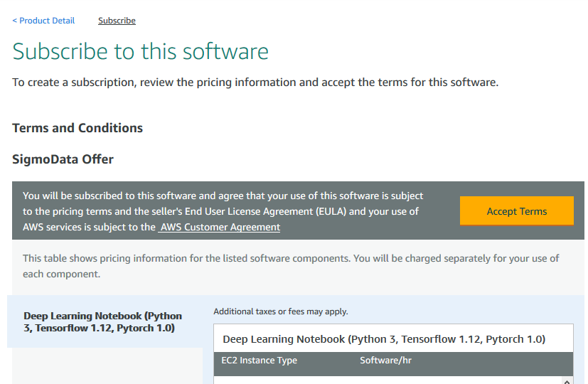This screenshot has height=384, width=588.
Task: Click the pricing table scrollbar up arrow
Action: 567,382
